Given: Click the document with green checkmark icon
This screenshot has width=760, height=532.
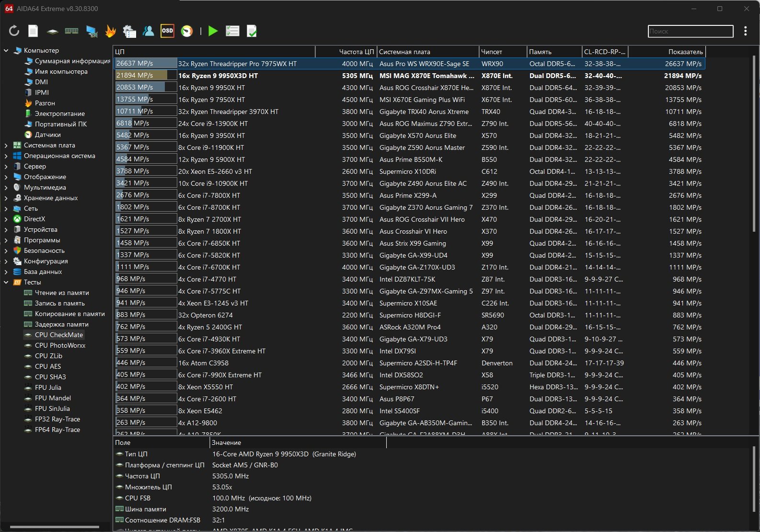Looking at the screenshot, I should coord(252,31).
